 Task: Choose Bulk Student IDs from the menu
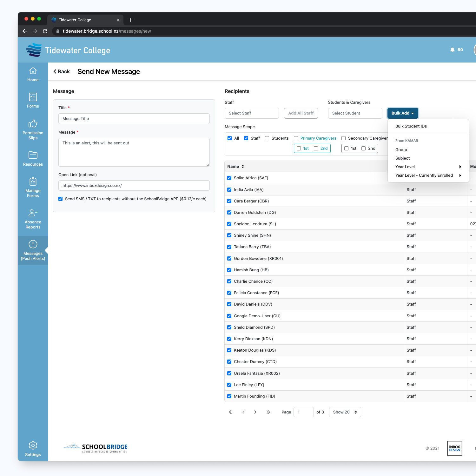point(411,126)
